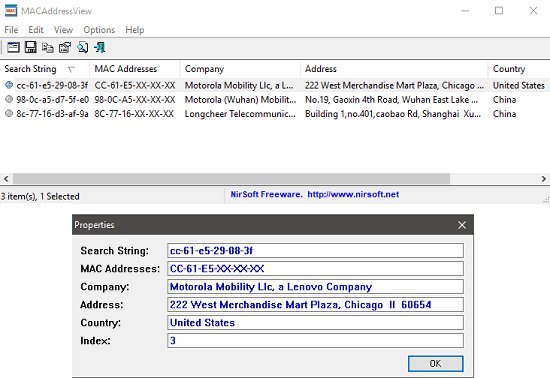Select row cc-61-e5-29-08-3f search string
Screen dimensions: 550x378
point(52,85)
